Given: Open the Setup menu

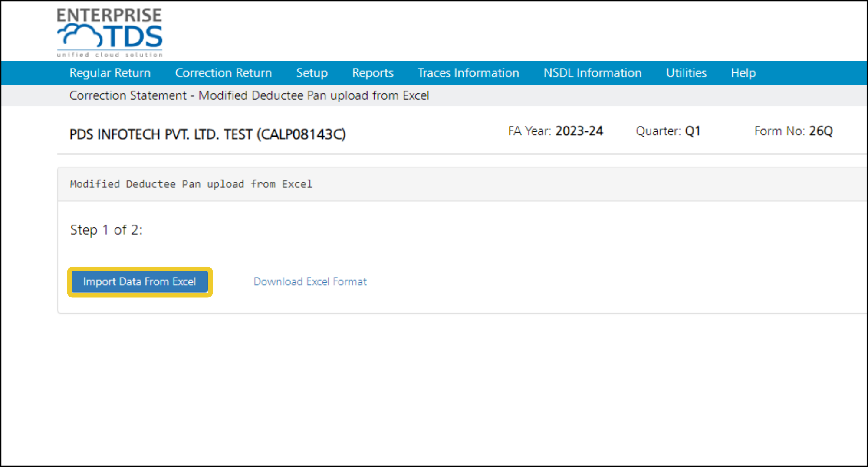Looking at the screenshot, I should pyautogui.click(x=312, y=73).
